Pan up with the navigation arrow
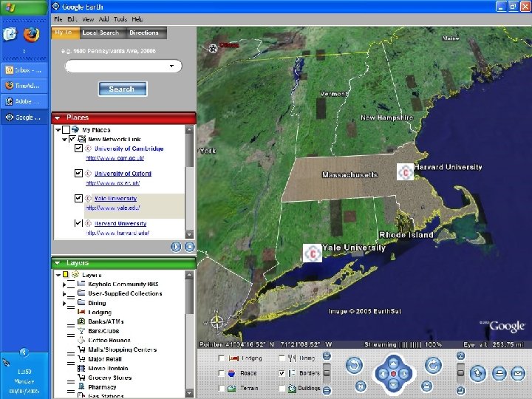The height and width of the screenshot is (399, 532). (x=394, y=364)
